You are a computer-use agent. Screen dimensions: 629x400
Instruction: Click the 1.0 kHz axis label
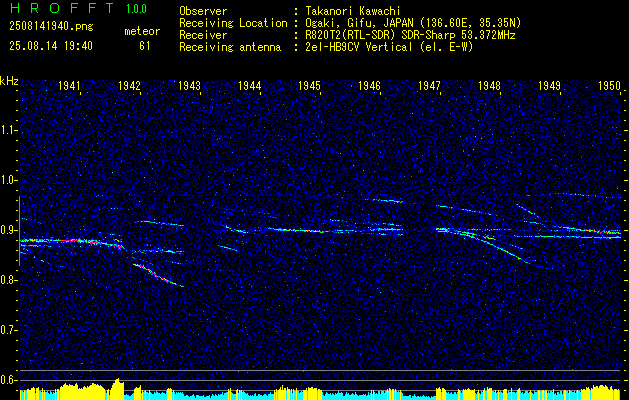[x=8, y=180]
